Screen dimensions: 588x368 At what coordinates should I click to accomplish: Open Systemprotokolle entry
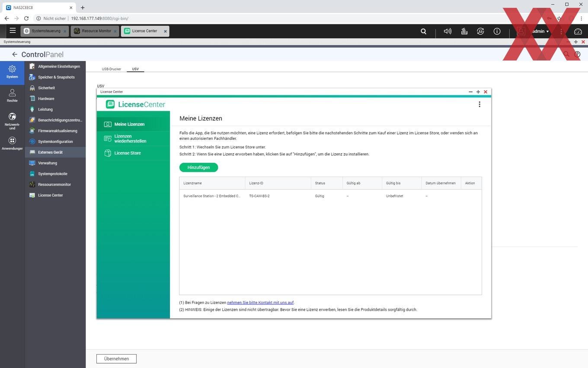coord(55,174)
